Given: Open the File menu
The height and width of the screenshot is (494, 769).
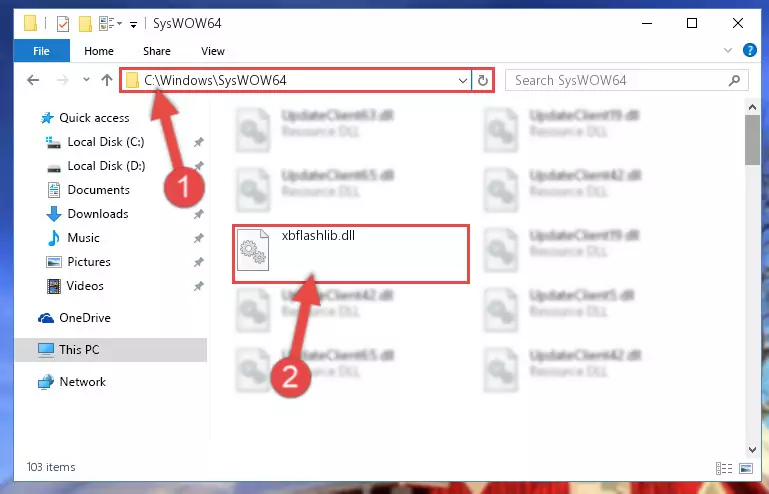Looking at the screenshot, I should [41, 51].
